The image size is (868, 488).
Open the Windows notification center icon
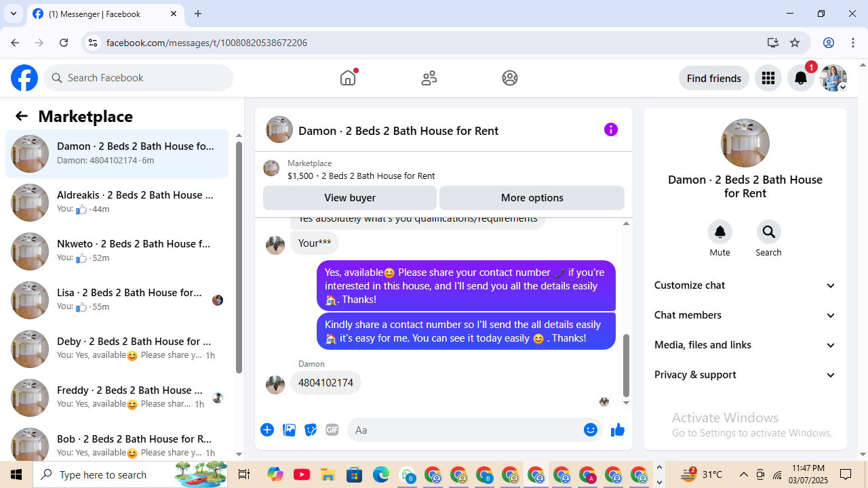(x=846, y=474)
